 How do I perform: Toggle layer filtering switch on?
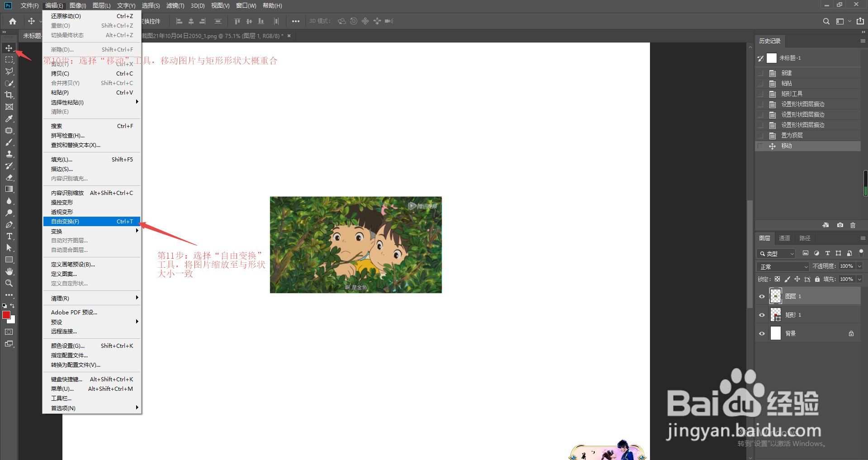pos(861,252)
